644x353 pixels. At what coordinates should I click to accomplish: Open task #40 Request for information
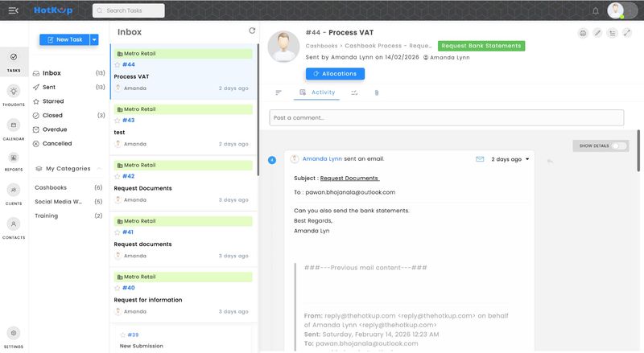pyautogui.click(x=184, y=295)
